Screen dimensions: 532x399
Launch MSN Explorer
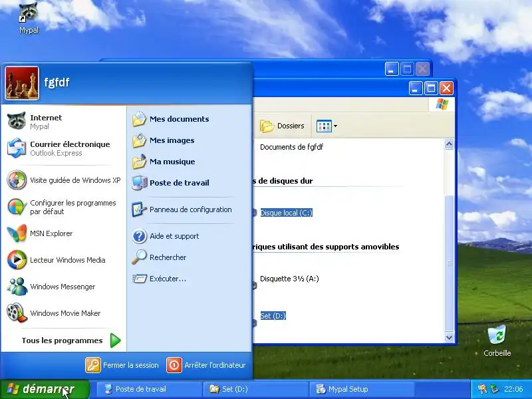pyautogui.click(x=63, y=233)
